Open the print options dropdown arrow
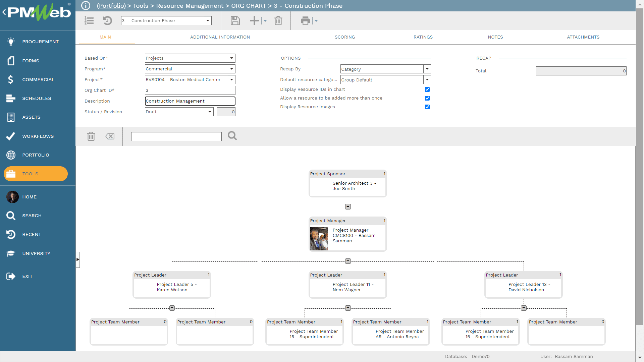Screen dimensions: 644x362 pos(316,21)
